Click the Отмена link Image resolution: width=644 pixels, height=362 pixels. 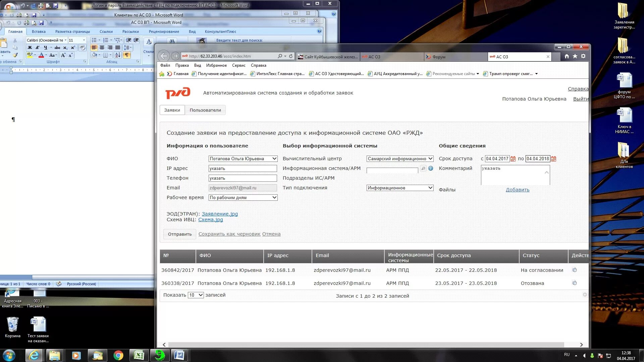[x=271, y=234]
